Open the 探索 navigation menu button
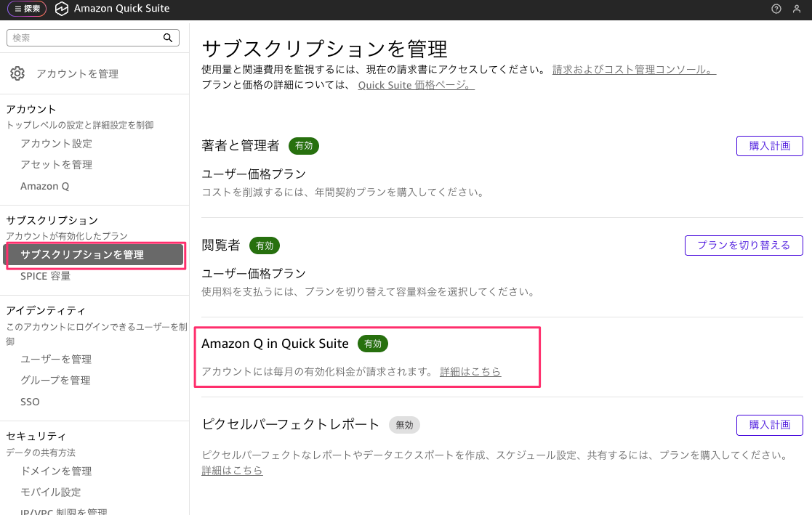 pos(27,9)
